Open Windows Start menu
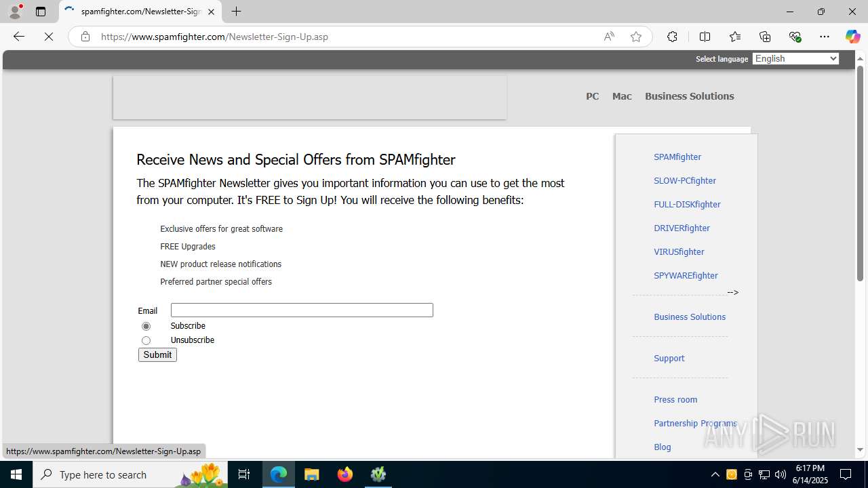 pyautogui.click(x=16, y=474)
